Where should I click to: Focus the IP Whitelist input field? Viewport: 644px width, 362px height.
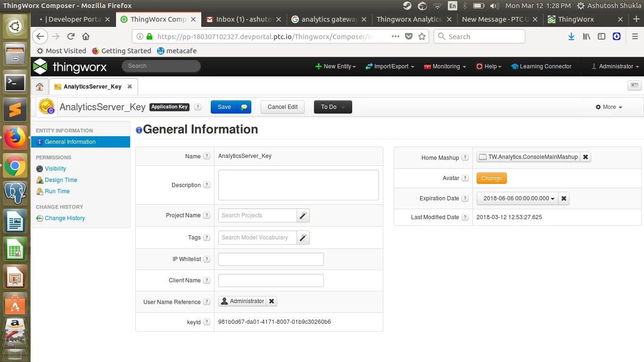coord(271,259)
